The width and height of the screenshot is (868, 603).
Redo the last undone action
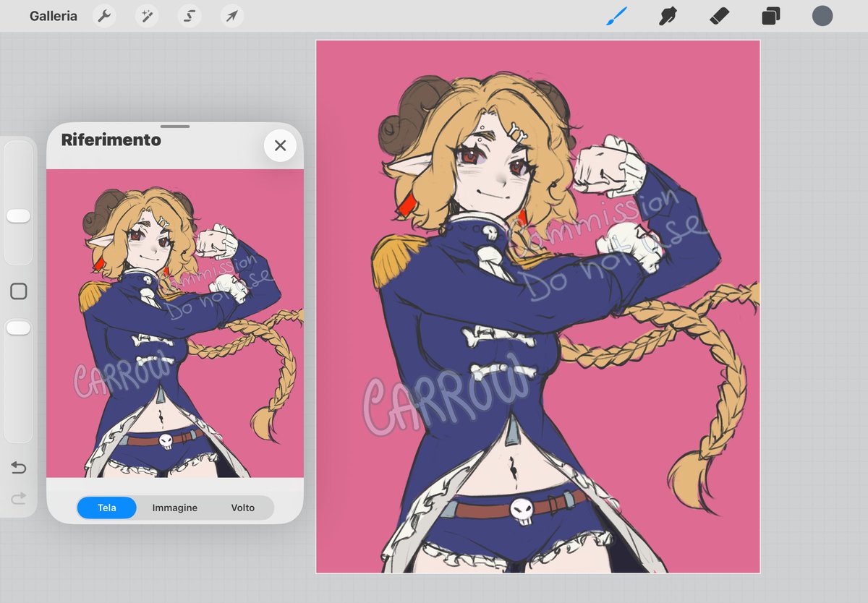tap(19, 497)
